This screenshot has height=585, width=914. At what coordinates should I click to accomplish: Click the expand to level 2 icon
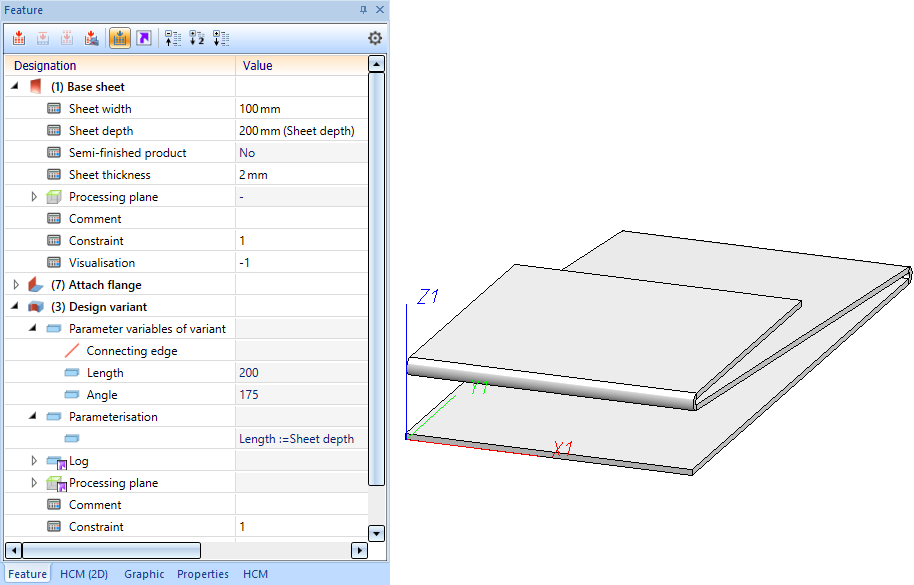[197, 38]
